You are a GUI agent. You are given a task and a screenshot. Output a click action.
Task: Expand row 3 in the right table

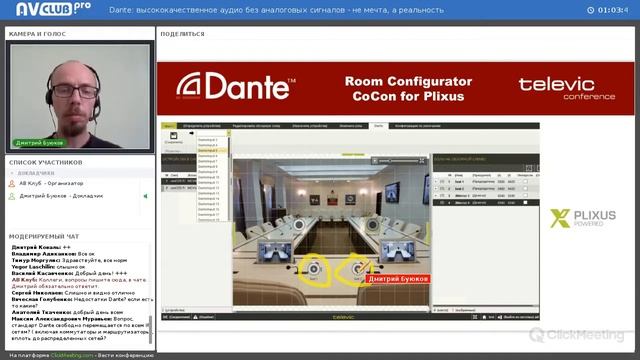coord(436,196)
